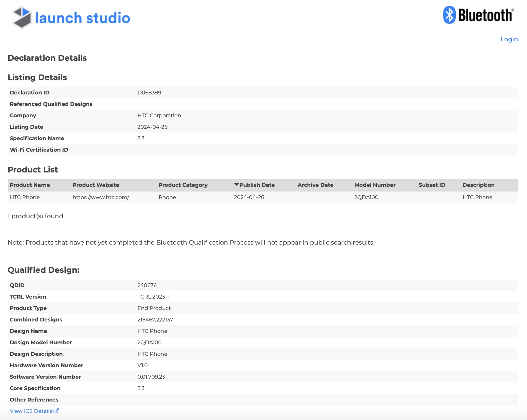
Task: Select Software Version Number 0.01.709.23
Action: coord(151,377)
